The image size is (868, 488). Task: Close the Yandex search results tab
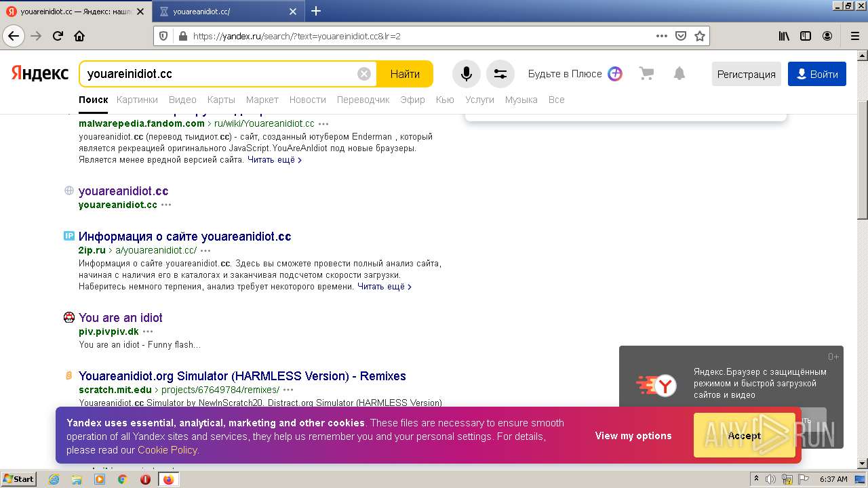coord(140,12)
